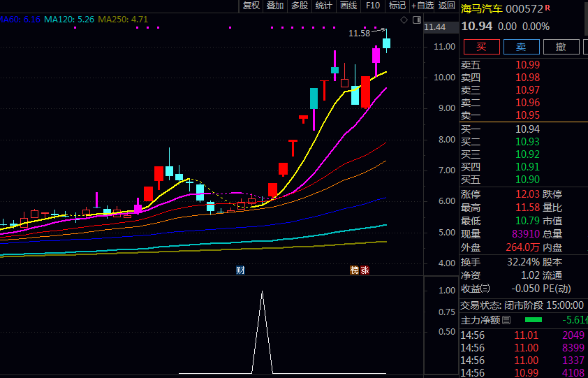Activate the 画线 drawing tool
This screenshot has width=588, height=378.
pos(348,6)
